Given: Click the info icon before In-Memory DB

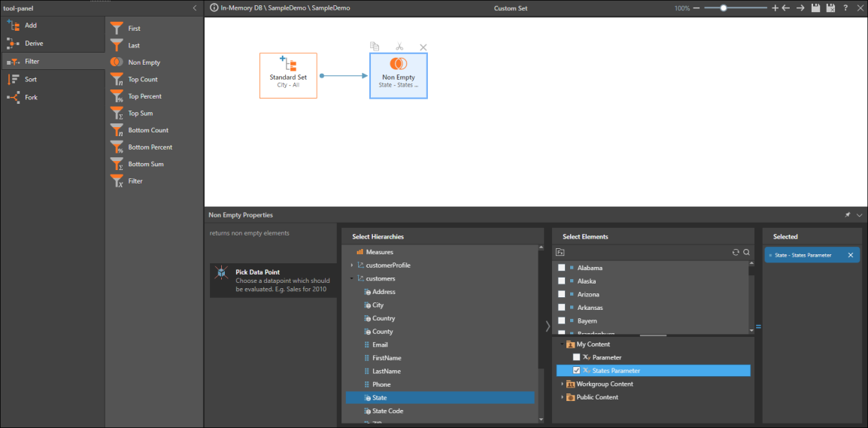Looking at the screenshot, I should 214,8.
